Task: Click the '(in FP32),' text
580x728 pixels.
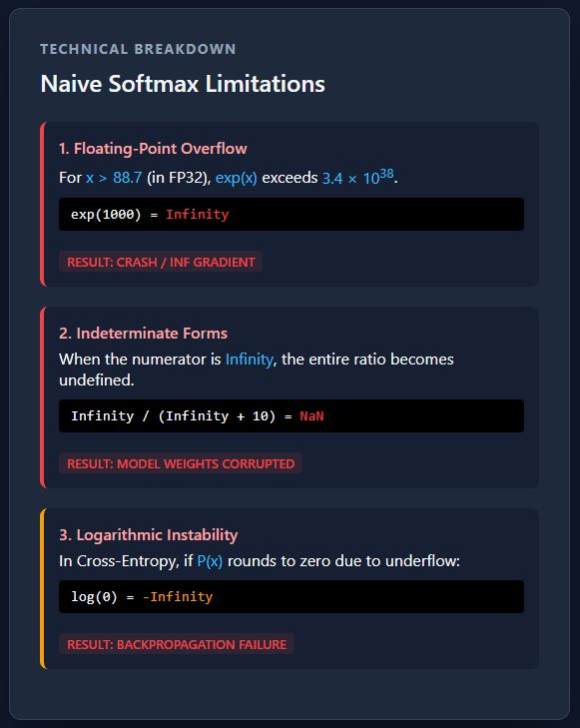Action: (x=179, y=178)
